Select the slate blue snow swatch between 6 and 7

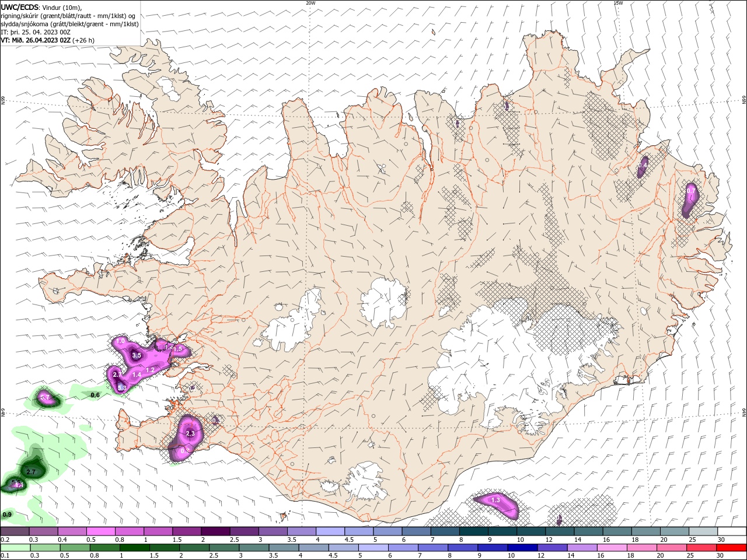416,531
